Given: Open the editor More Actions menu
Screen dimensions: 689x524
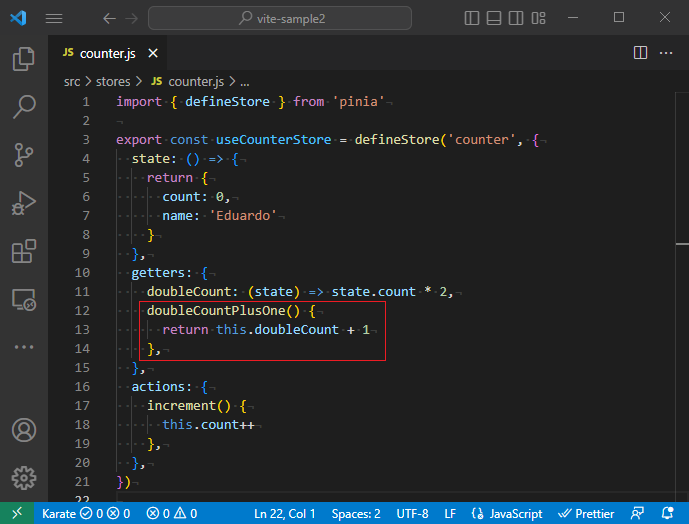Looking at the screenshot, I should (666, 53).
